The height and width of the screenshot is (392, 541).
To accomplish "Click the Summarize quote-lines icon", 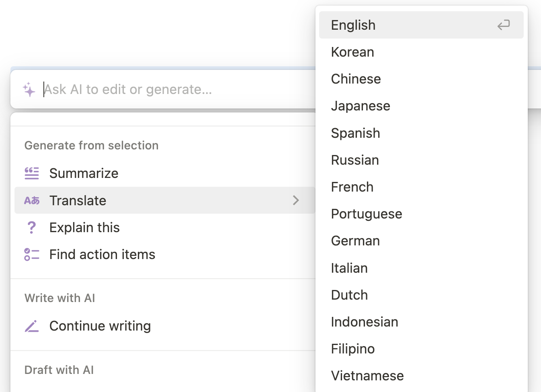I will pos(32,173).
